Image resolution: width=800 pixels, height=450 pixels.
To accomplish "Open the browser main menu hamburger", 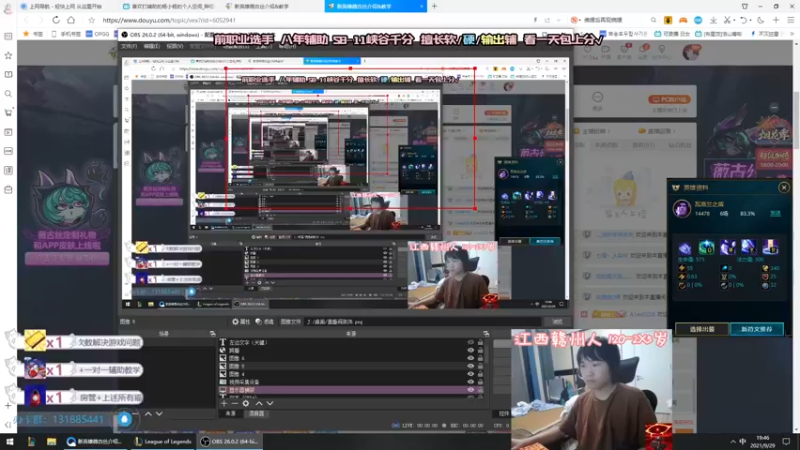I will [791, 20].
